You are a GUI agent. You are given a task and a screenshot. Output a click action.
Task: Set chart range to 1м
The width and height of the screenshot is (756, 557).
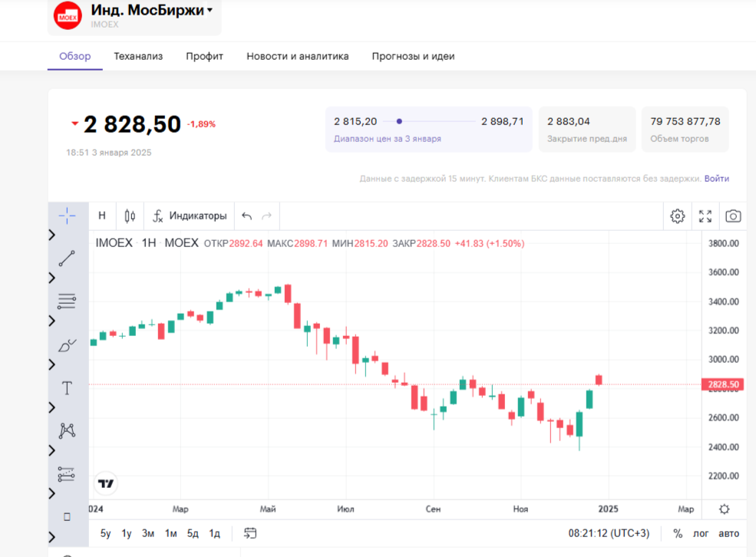click(170, 533)
